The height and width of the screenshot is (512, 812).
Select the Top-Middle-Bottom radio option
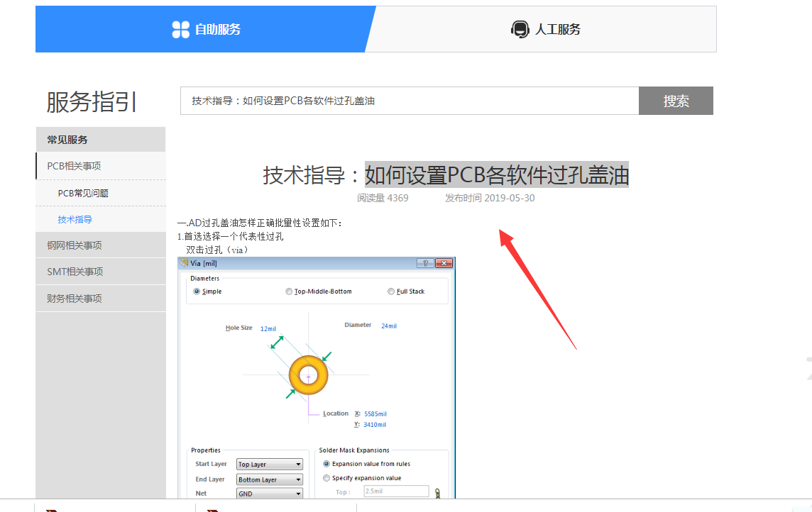click(x=289, y=291)
